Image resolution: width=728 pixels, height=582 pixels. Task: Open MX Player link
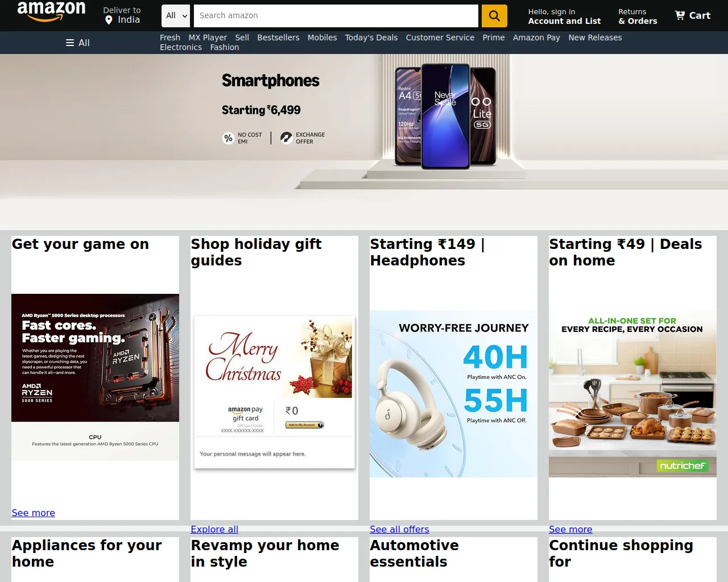(208, 38)
